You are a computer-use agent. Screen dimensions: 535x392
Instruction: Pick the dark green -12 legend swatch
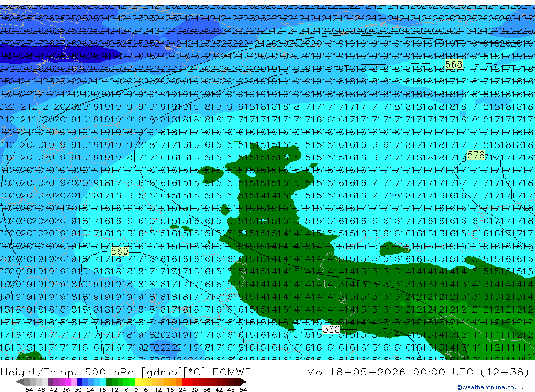click(109, 381)
